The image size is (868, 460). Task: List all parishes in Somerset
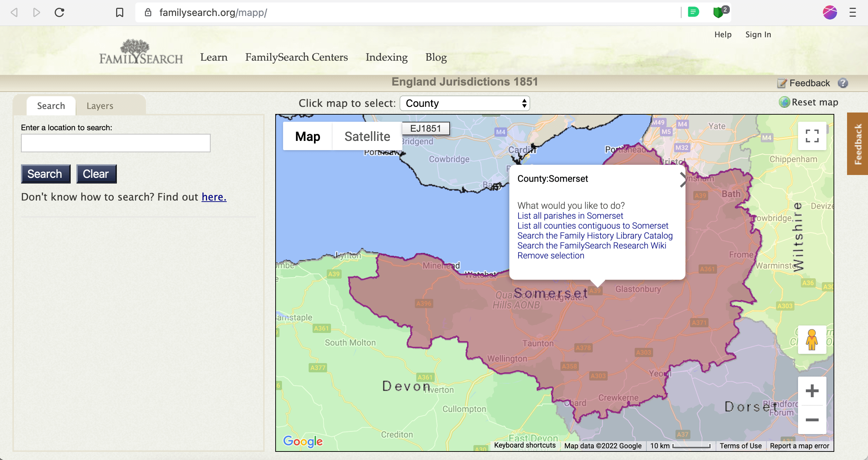click(x=570, y=216)
